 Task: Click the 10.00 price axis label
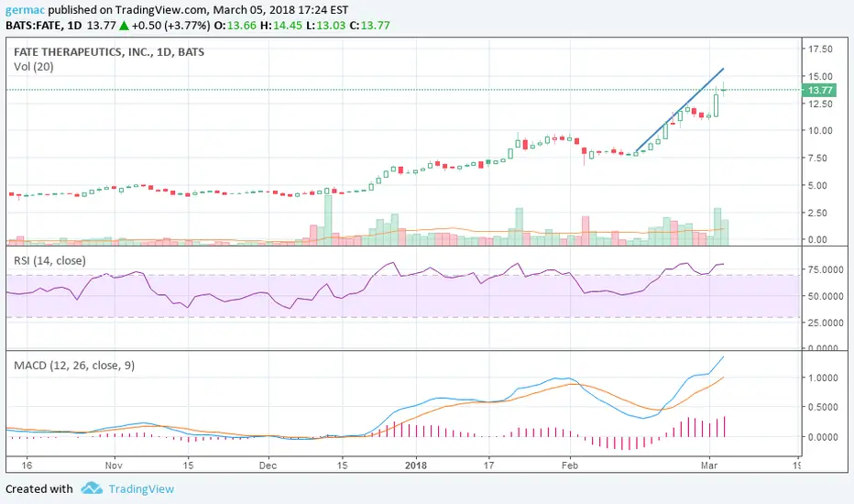point(820,130)
